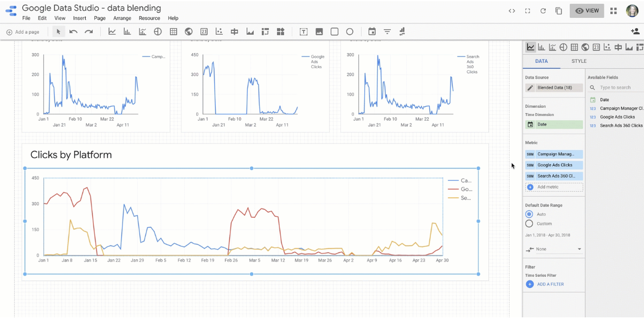Select the Google Ads Clicks metric chip
The image size is (644, 326).
pyautogui.click(x=553, y=165)
